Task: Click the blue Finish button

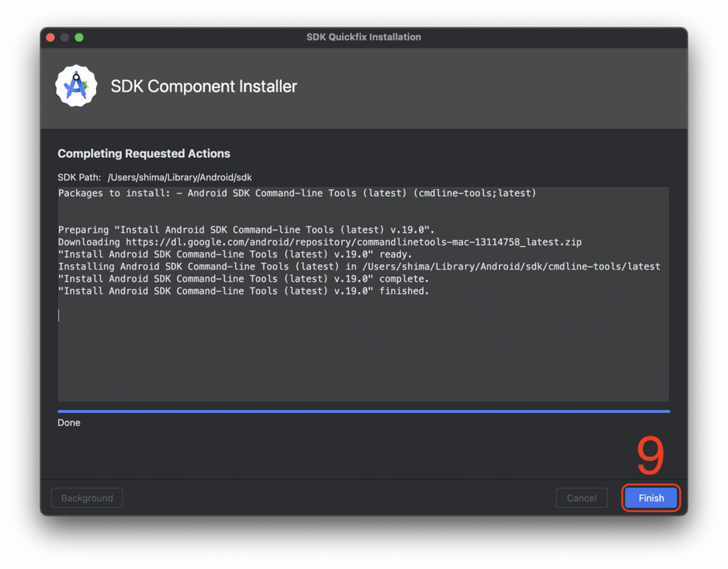Action: click(651, 498)
